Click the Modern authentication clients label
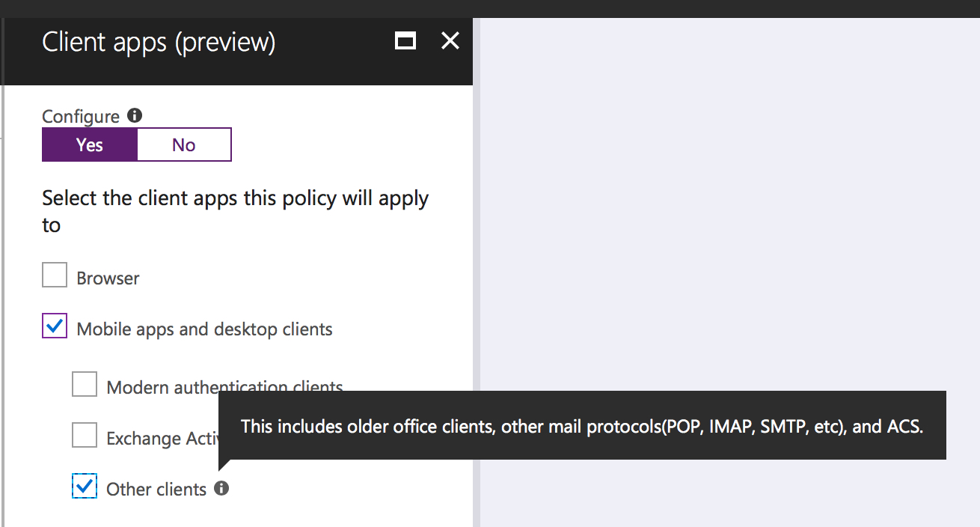Viewport: 980px width, 527px height. 224,386
